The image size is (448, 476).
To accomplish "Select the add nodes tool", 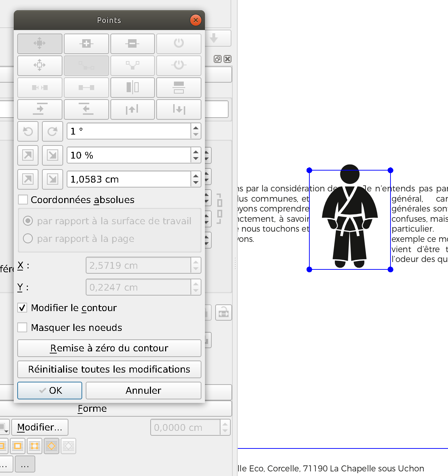I will (86, 43).
